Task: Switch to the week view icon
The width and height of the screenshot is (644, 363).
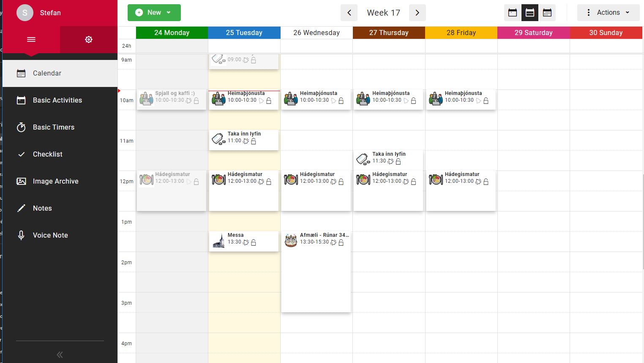Action: [x=530, y=13]
